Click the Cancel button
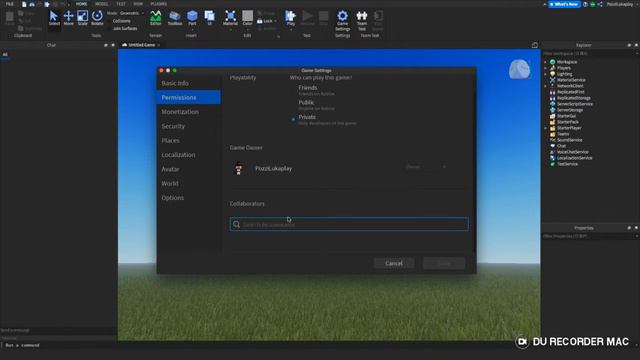 (x=394, y=263)
